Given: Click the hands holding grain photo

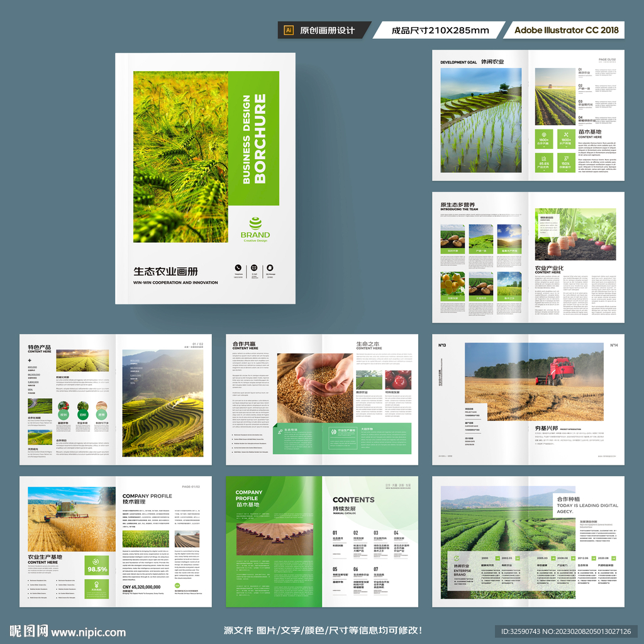Looking at the screenshot, I should [x=315, y=388].
